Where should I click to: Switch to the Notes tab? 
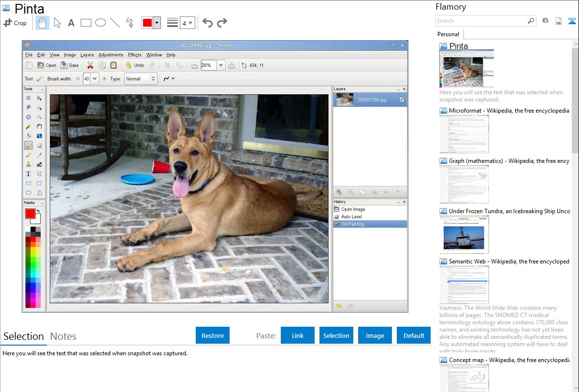(63, 336)
